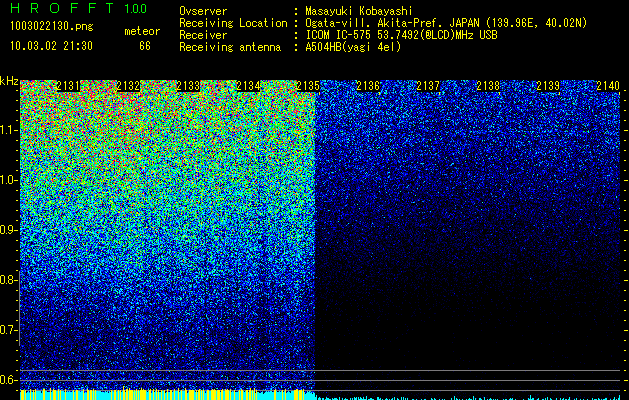Click the 0.7 kHz frequency label
The height and width of the screenshot is (400, 629).
tap(8, 330)
